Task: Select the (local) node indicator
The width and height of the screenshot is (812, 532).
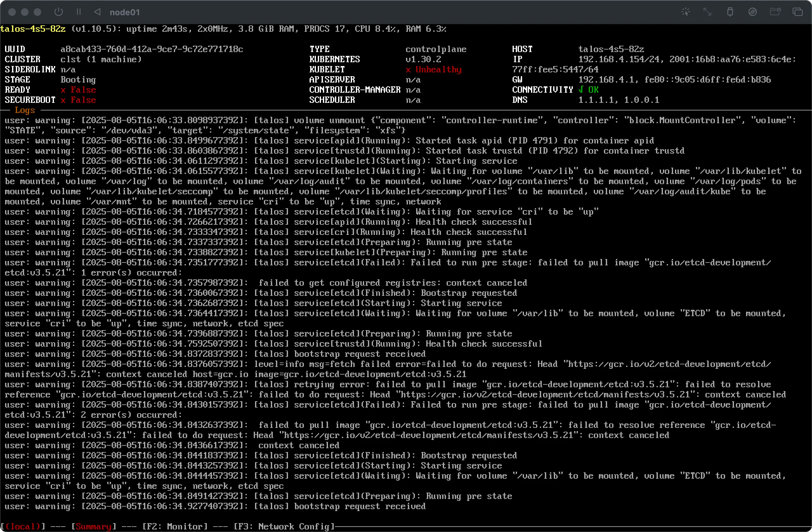Action: click(x=23, y=527)
